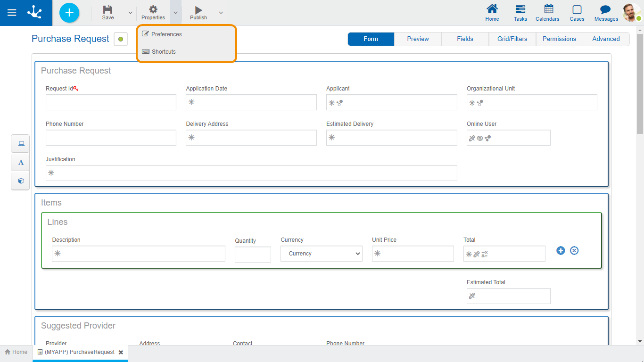644x362 pixels.
Task: Click the Justification field
Action: 251,173
